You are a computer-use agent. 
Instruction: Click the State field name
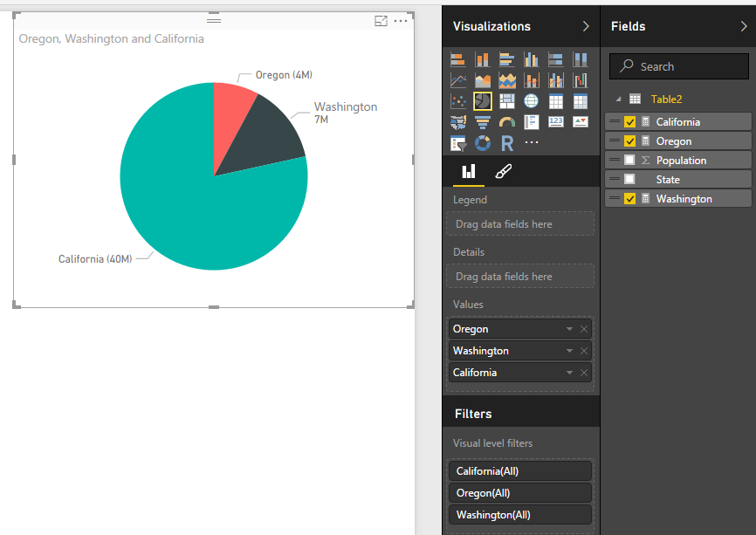click(x=668, y=180)
